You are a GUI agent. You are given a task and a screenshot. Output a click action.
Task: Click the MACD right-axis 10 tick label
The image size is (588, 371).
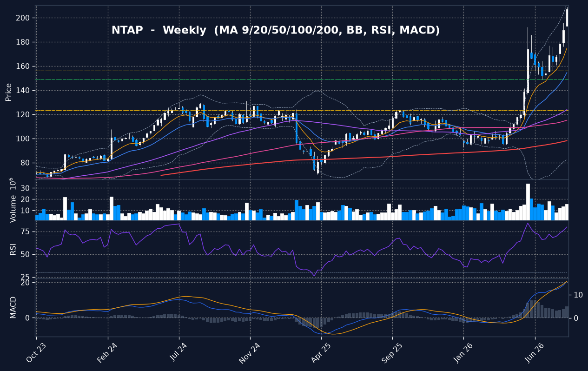point(578,295)
